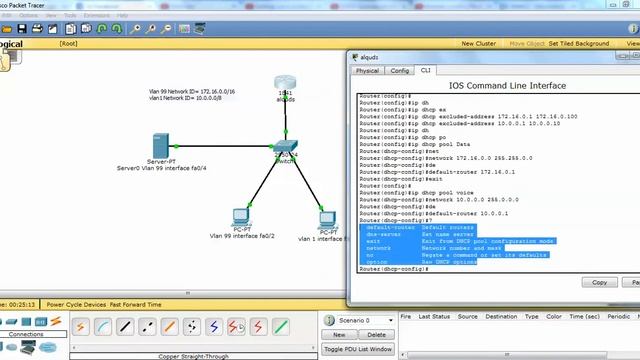
Task: Click the workspace horizontal scrollbar handle
Action: point(188,293)
